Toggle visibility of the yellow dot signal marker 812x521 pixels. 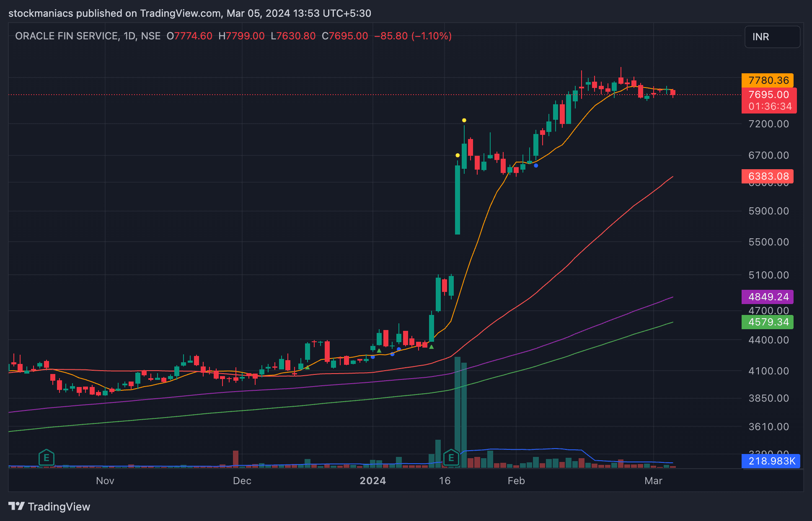pos(464,120)
